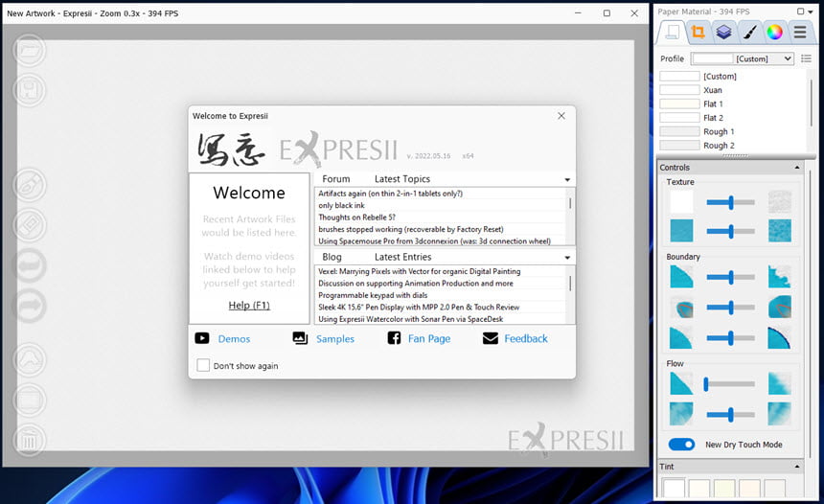
Task: Select the Flat 1 paper profile
Action: tap(731, 103)
